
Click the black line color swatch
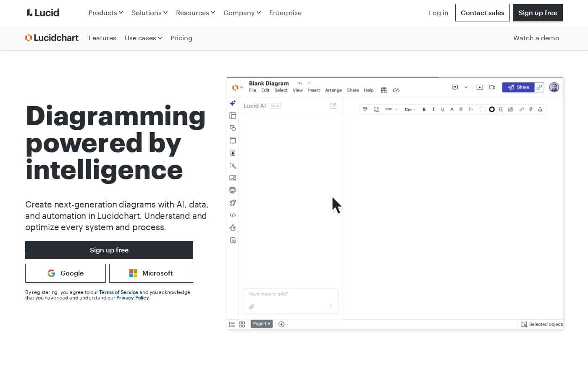[x=492, y=109]
